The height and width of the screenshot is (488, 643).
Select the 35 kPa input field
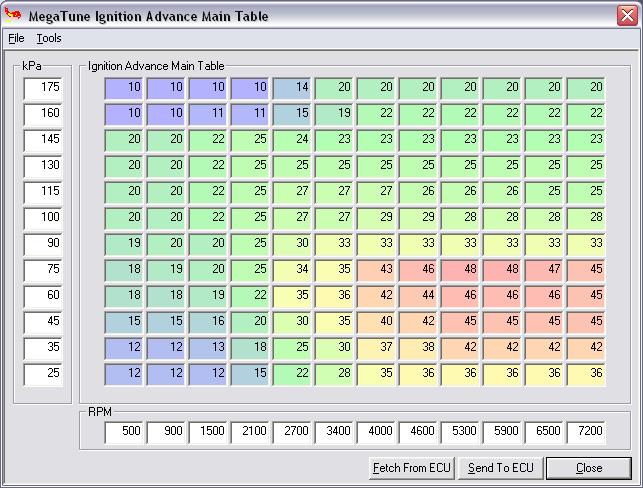(43, 348)
